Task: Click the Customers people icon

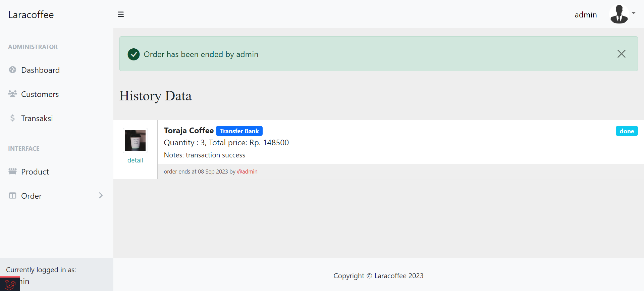Action: [x=13, y=94]
